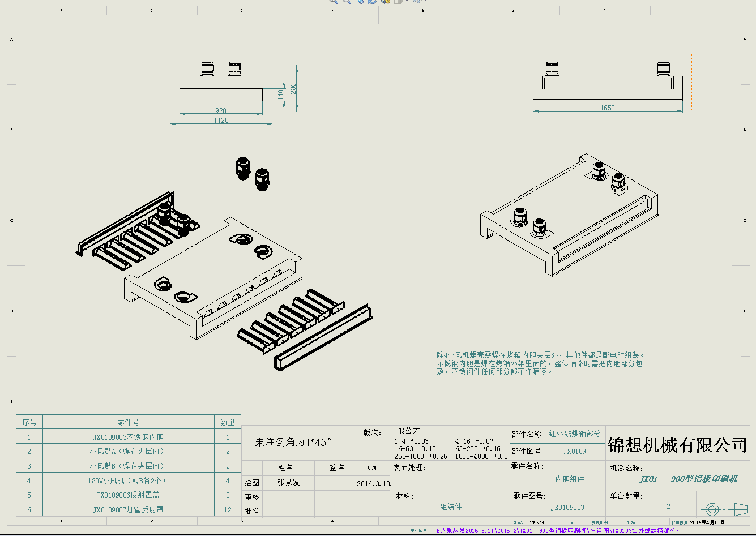The height and width of the screenshot is (536, 756).
Task: Click the 数量 column header
Action: (x=228, y=422)
